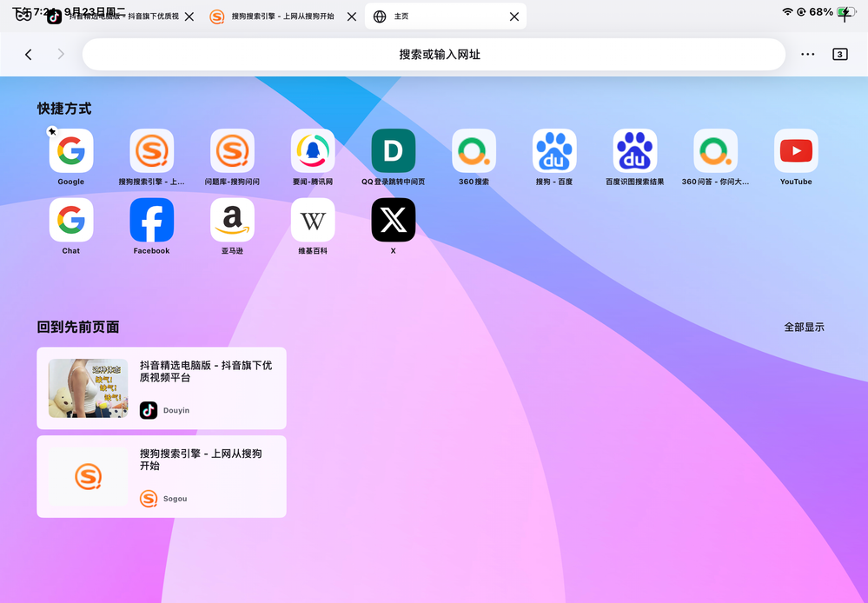Open the QQ登录跳转中间页 shortcut
The height and width of the screenshot is (603, 868).
coord(393,151)
